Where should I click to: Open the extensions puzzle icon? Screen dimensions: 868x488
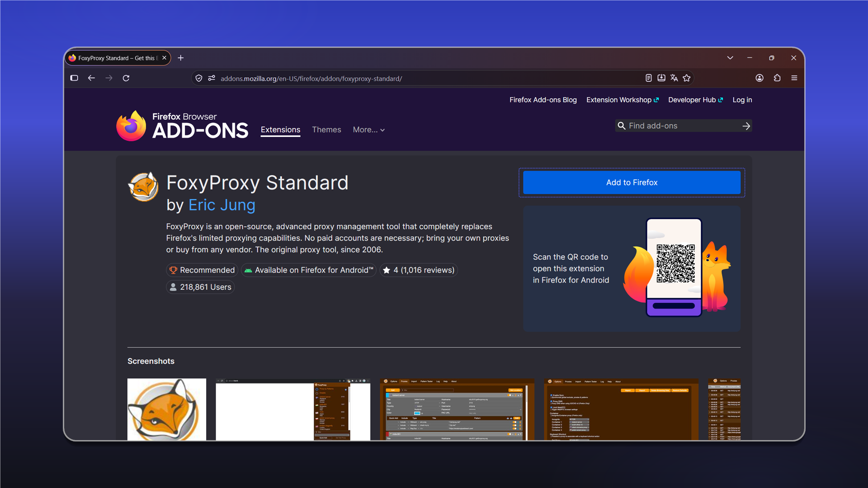[777, 78]
